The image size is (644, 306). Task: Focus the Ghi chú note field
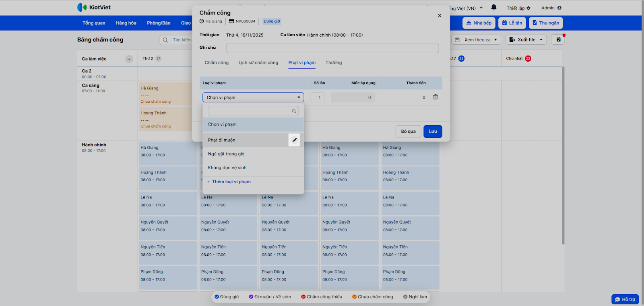[332, 48]
